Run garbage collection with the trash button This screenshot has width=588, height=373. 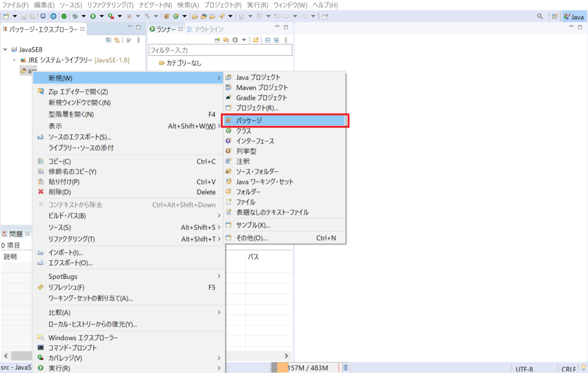(x=345, y=366)
